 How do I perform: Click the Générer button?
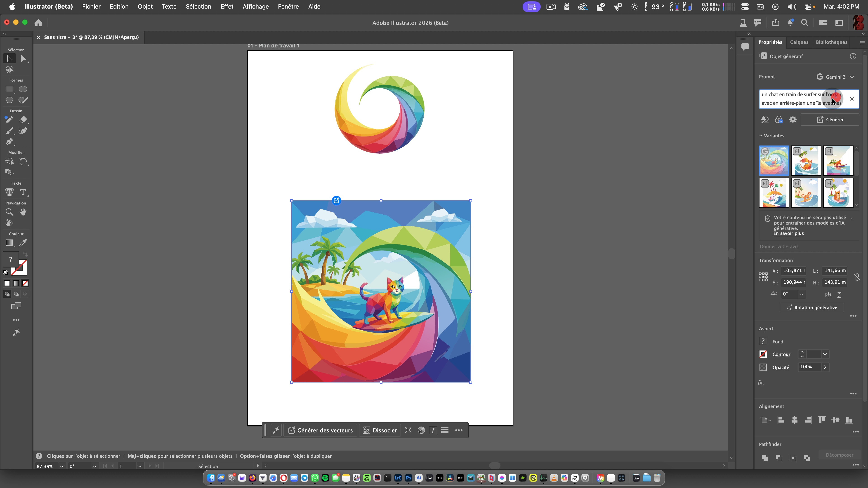(x=830, y=120)
